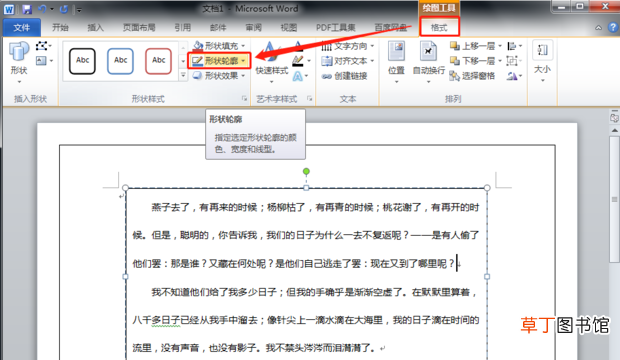The image size is (620, 360).
Task: Apply the blue outline Abc shape style
Action: [x=120, y=61]
